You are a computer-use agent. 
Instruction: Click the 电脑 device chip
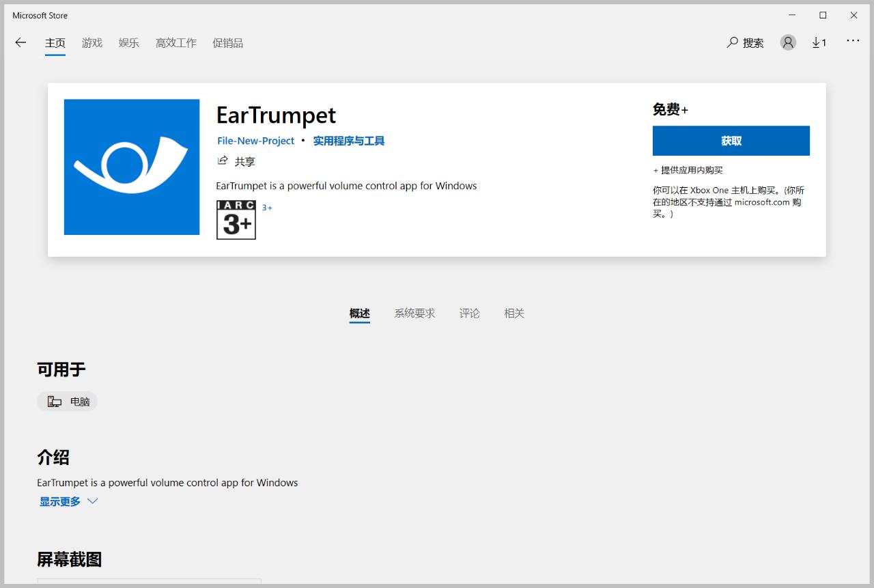pyautogui.click(x=68, y=402)
